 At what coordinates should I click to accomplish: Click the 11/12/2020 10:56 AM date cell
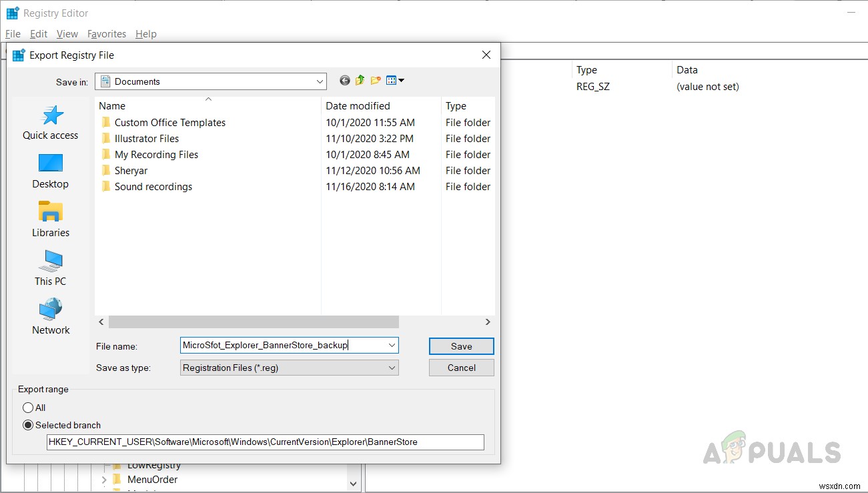click(373, 171)
